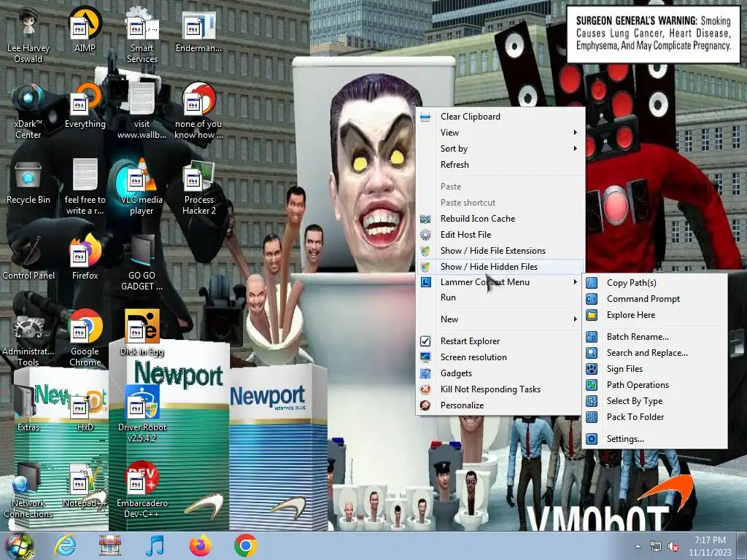Click the Windows Start button
This screenshot has height=560, width=747.
[x=19, y=546]
